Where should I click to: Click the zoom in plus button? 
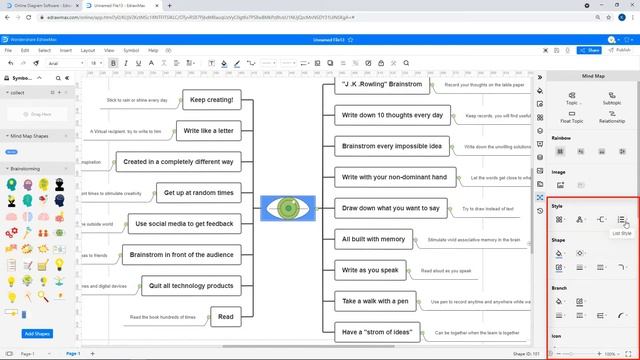(x=599, y=353)
